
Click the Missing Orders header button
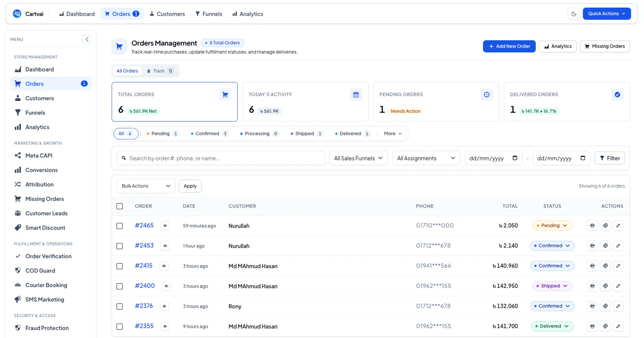tap(605, 46)
